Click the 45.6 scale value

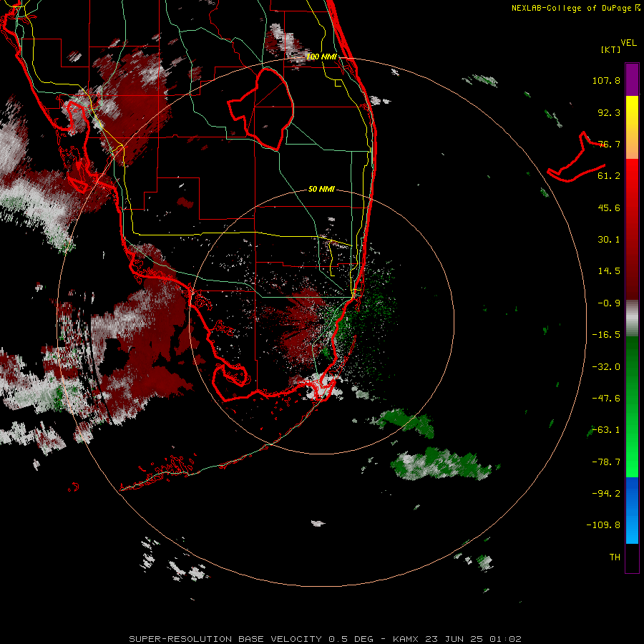point(609,208)
